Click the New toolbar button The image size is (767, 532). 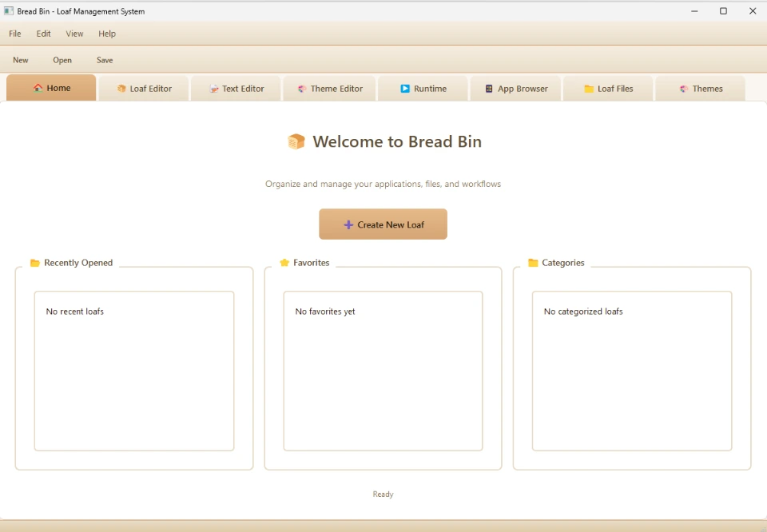click(21, 60)
